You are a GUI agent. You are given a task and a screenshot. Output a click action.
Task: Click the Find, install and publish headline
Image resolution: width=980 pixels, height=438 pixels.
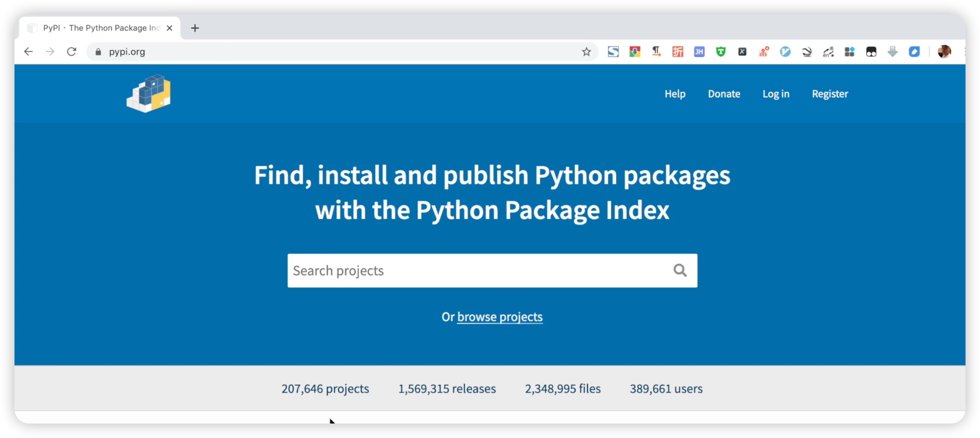492,193
